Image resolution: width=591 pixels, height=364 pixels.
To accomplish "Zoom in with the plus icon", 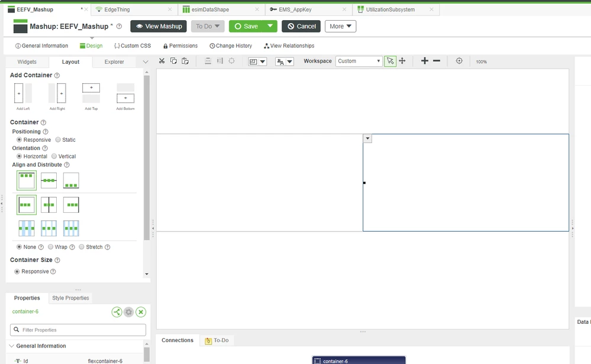I will (x=424, y=61).
